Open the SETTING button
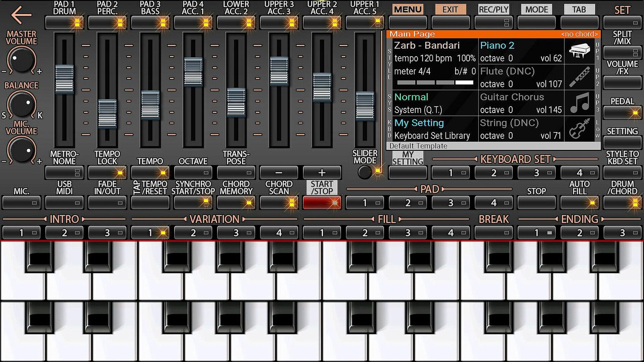The height and width of the screenshot is (362, 644). point(623,143)
